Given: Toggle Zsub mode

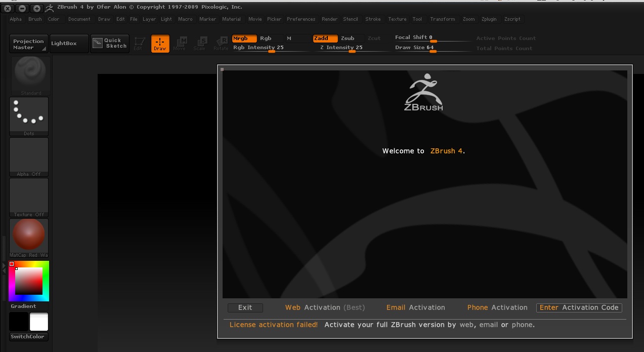Looking at the screenshot, I should (352, 38).
